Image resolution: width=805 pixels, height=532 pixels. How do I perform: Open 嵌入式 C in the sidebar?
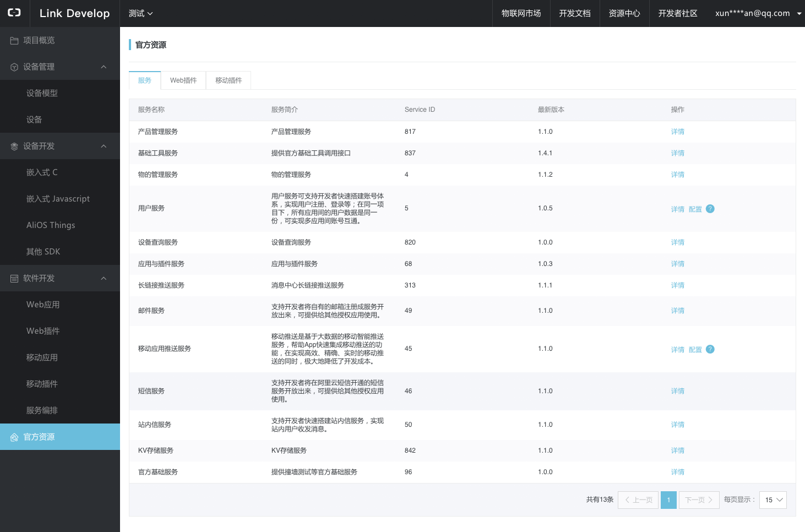(x=60, y=172)
